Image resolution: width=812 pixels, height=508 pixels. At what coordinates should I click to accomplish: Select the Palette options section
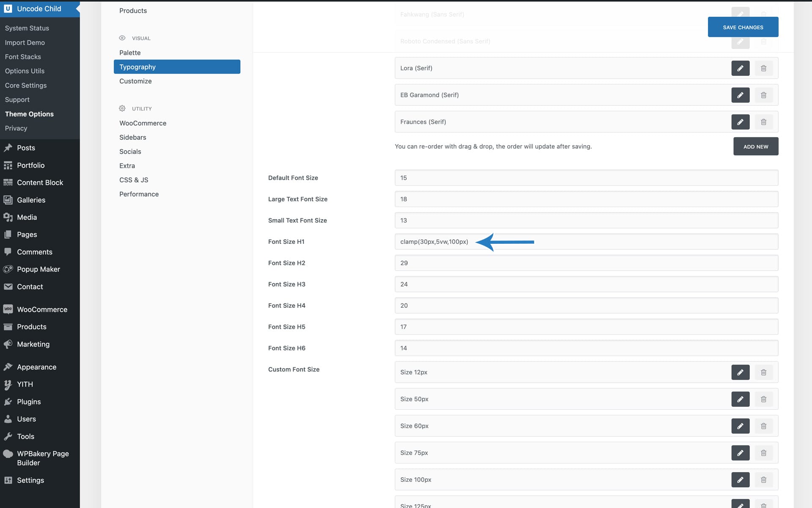click(130, 52)
